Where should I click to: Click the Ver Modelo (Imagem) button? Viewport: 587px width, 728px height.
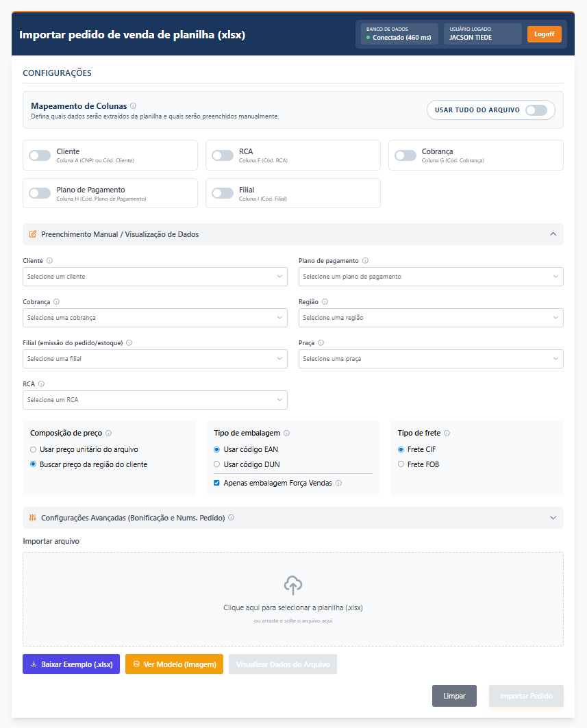[174, 664]
